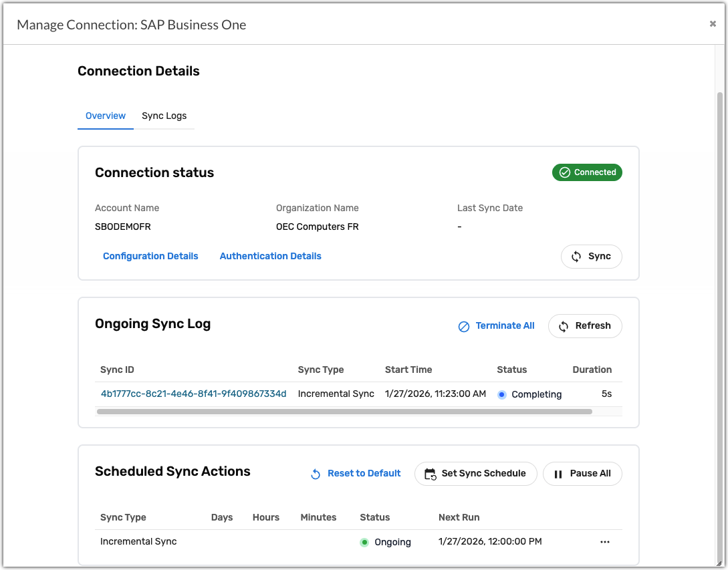Close the Manage Connection dialog
This screenshot has width=728, height=570.
coord(713,23)
